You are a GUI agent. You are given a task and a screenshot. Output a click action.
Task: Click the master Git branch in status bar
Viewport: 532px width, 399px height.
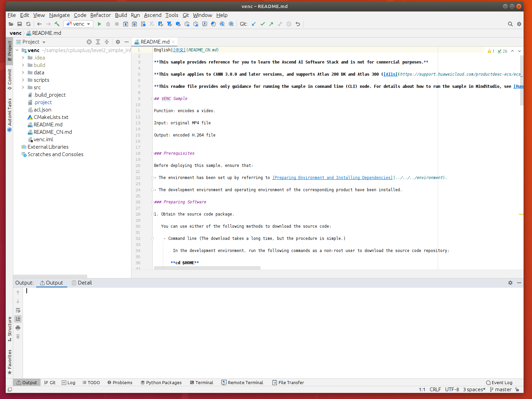tap(501, 390)
